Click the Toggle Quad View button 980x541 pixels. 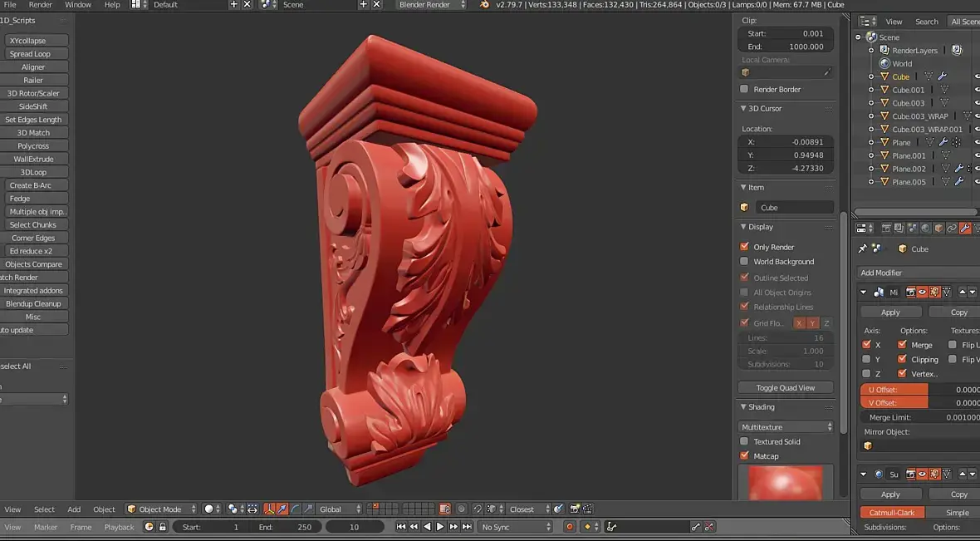pos(785,388)
